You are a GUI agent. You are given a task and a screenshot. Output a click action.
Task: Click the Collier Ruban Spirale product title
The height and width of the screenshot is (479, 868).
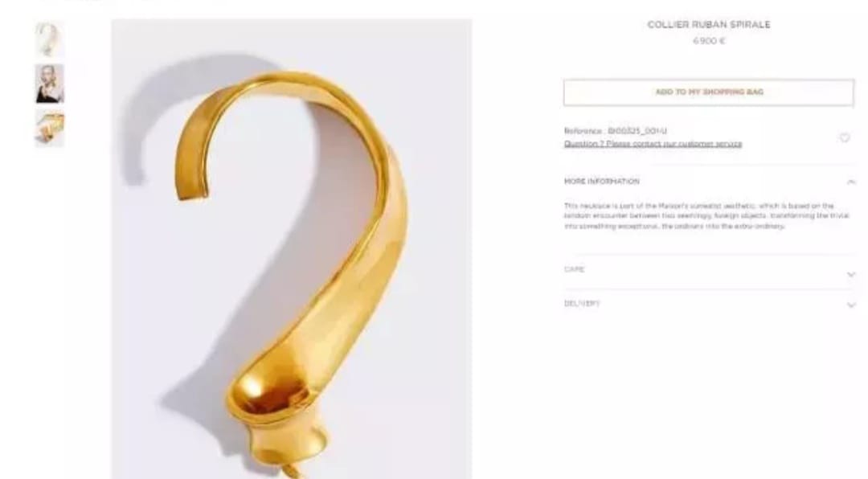click(709, 24)
